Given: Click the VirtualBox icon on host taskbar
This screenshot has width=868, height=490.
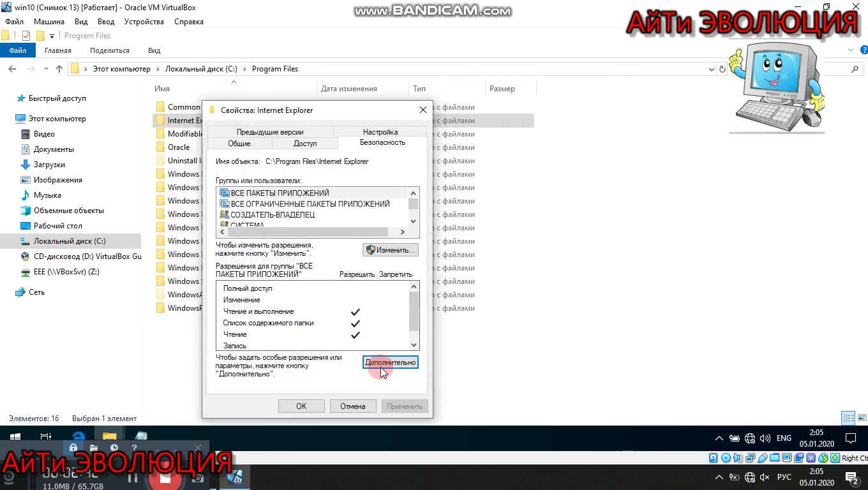Looking at the screenshot, I should [236, 477].
